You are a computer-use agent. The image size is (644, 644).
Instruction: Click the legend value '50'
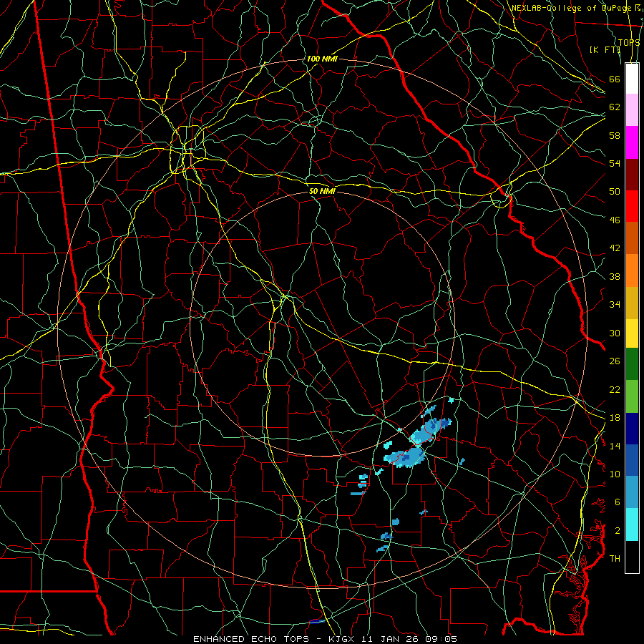[615, 192]
